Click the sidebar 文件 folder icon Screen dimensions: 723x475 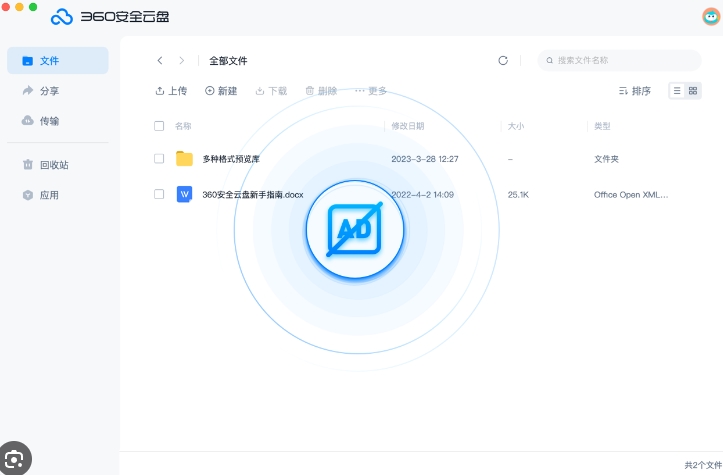28,60
